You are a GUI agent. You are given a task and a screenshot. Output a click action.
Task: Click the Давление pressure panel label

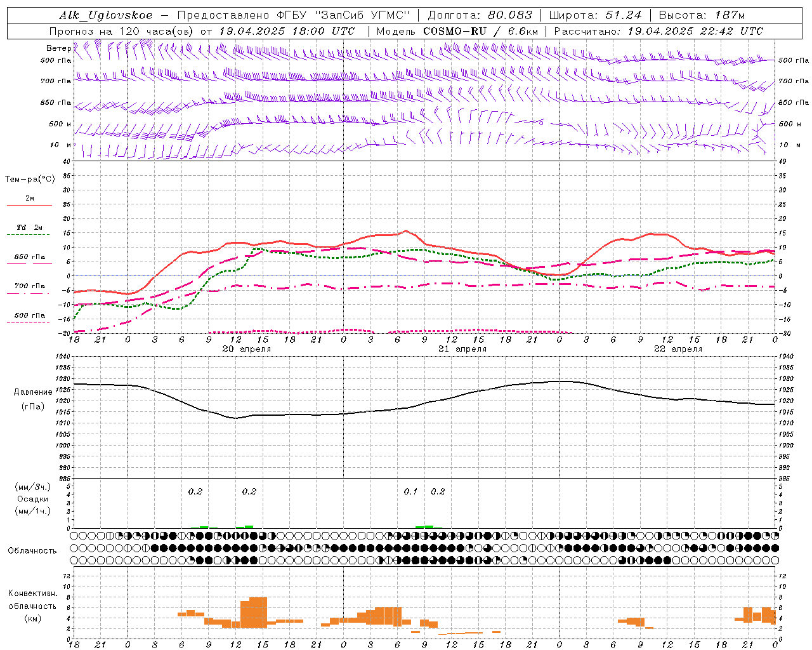(x=33, y=392)
